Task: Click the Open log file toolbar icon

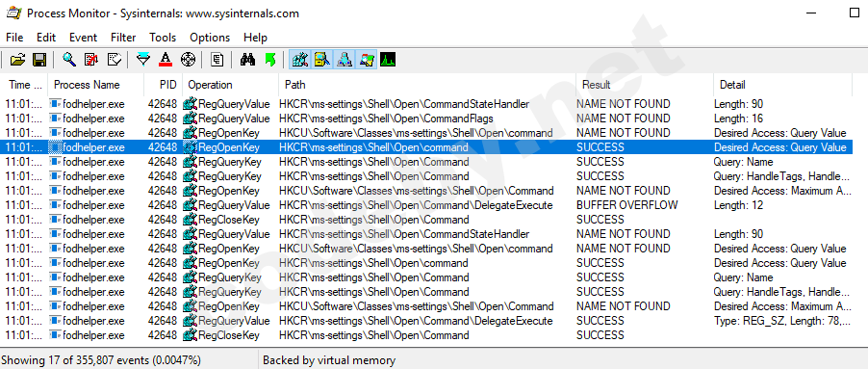Action: (x=18, y=60)
